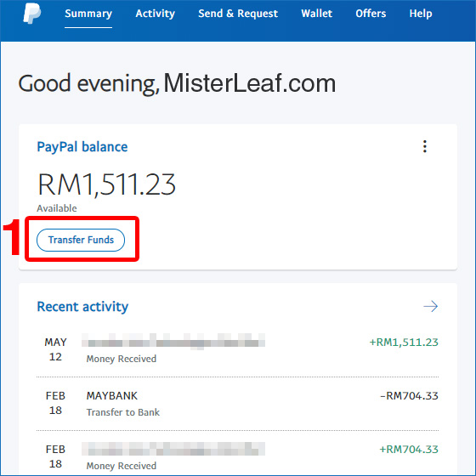
Task: Open the Summary tab
Action: pyautogui.click(x=88, y=14)
